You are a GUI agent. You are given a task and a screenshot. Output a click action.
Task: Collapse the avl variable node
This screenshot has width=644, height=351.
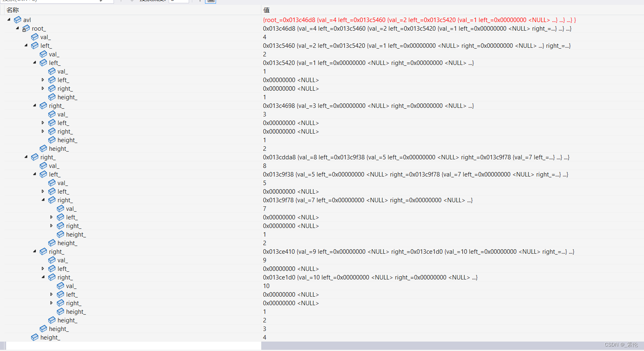[x=9, y=20]
